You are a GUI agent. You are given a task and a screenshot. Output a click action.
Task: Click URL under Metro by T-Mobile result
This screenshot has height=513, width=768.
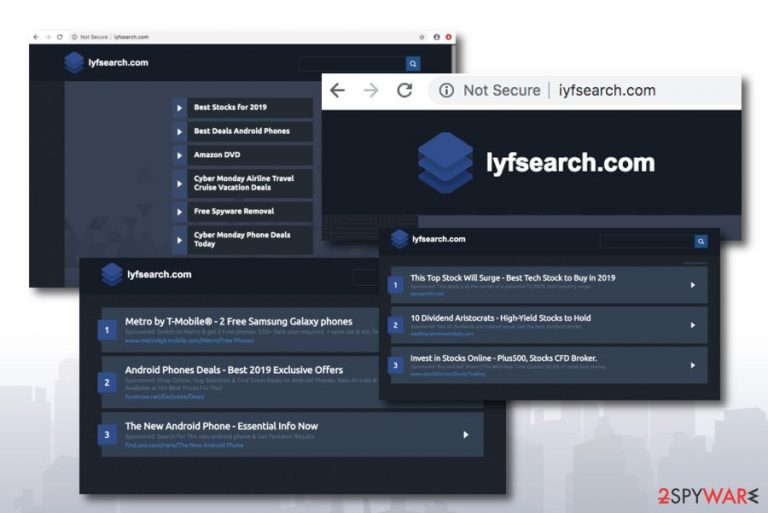pos(190,341)
